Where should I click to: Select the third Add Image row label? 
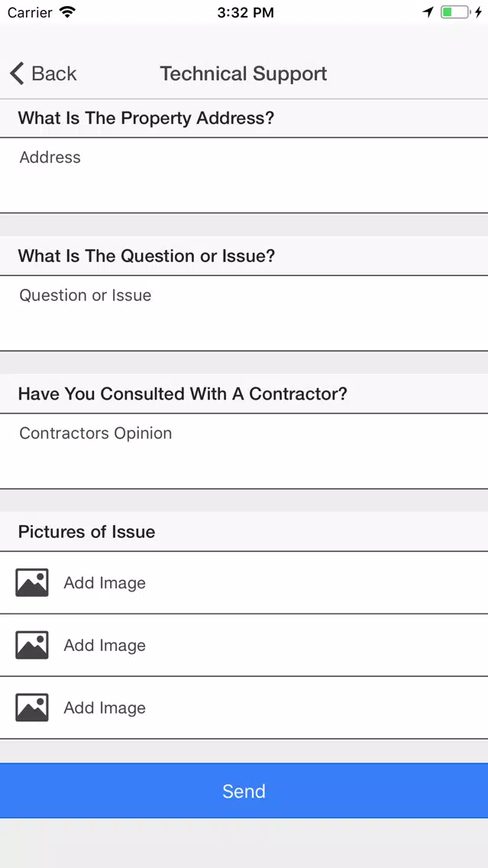(x=105, y=708)
